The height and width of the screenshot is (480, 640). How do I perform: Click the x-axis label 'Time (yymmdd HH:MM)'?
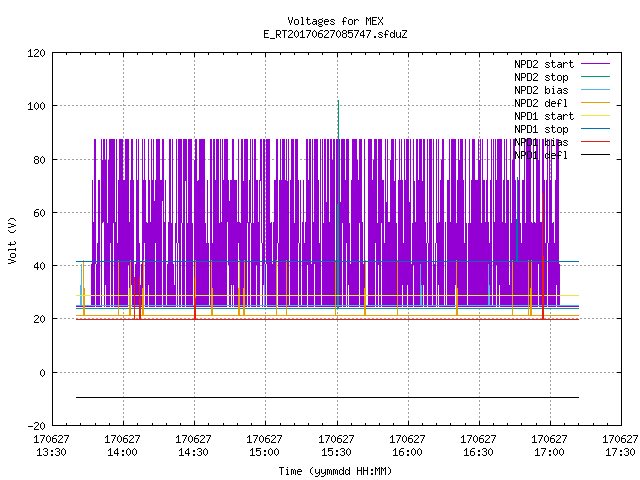point(335,471)
